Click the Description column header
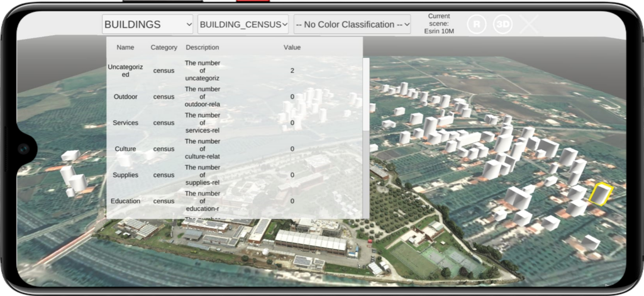 (203, 47)
